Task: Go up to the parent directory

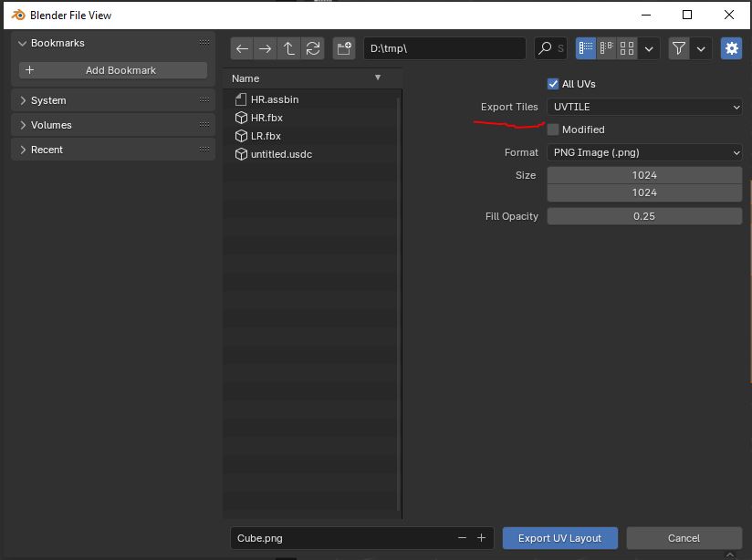Action: 289,48
